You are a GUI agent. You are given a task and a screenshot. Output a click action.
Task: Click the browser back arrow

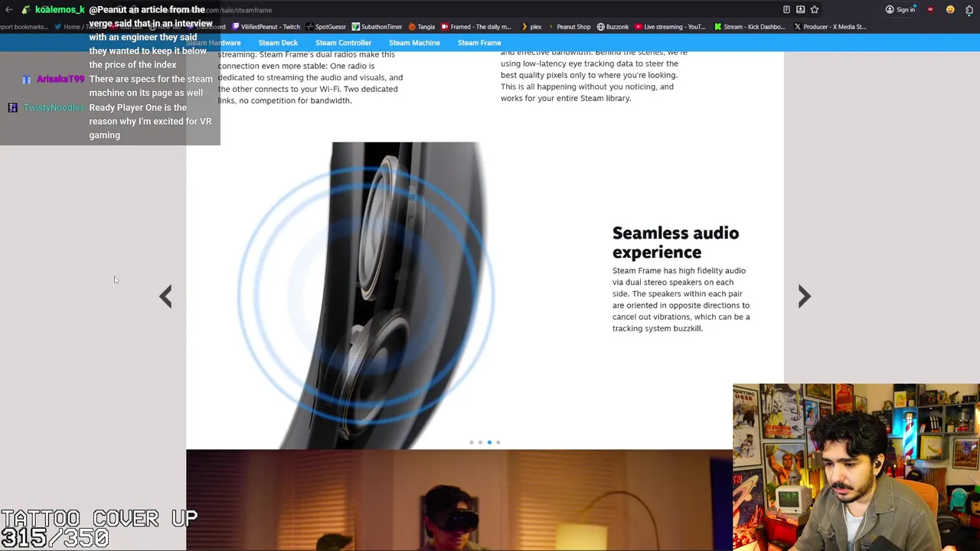[8, 10]
